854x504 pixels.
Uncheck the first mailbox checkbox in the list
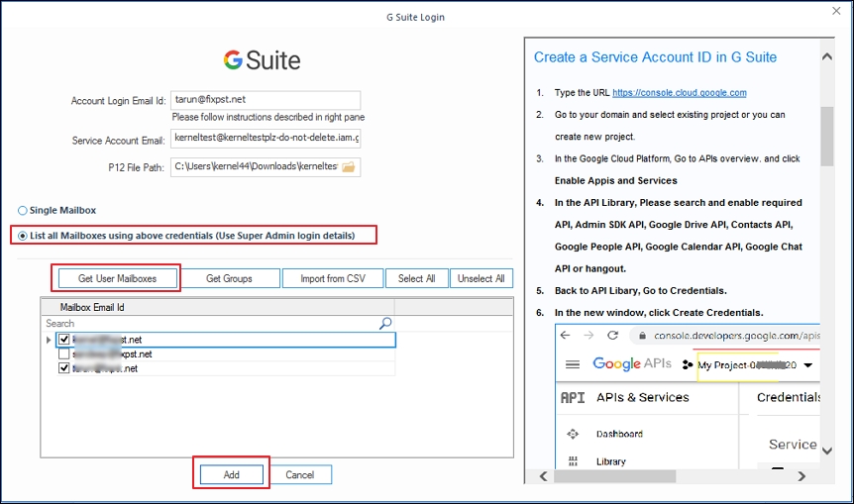[x=64, y=340]
